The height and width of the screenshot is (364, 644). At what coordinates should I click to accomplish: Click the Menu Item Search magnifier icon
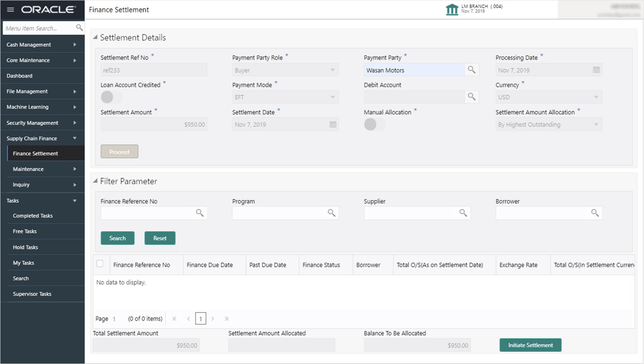click(x=79, y=28)
